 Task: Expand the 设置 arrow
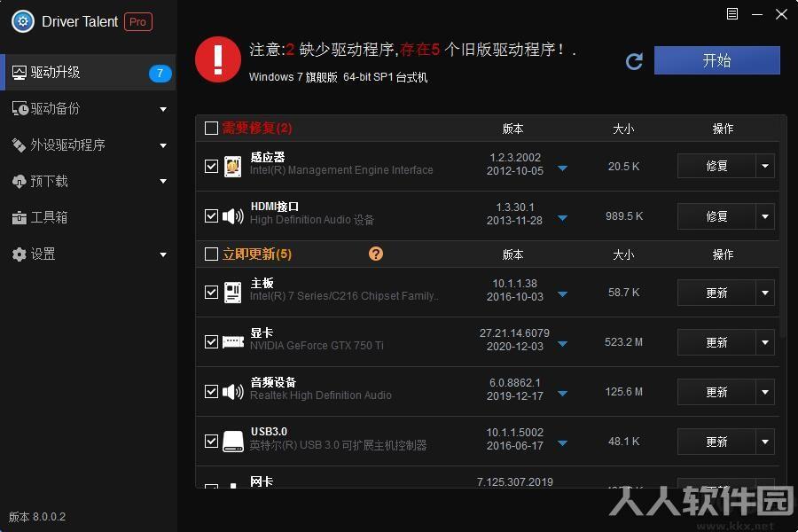point(163,254)
